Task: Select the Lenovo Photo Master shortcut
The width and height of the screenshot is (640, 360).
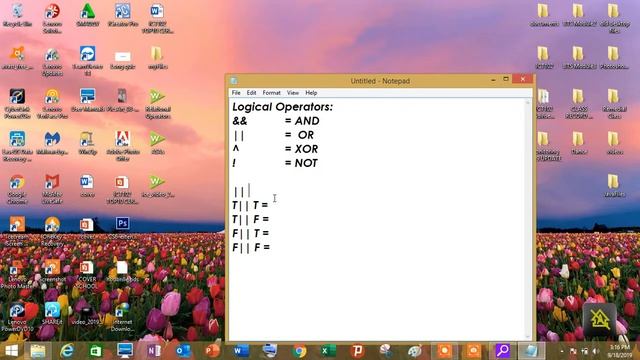Action: [x=17, y=274]
